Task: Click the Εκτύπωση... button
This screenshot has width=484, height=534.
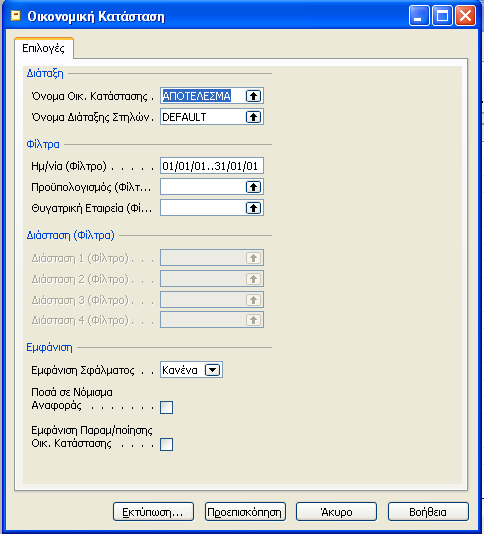Action: [x=153, y=512]
